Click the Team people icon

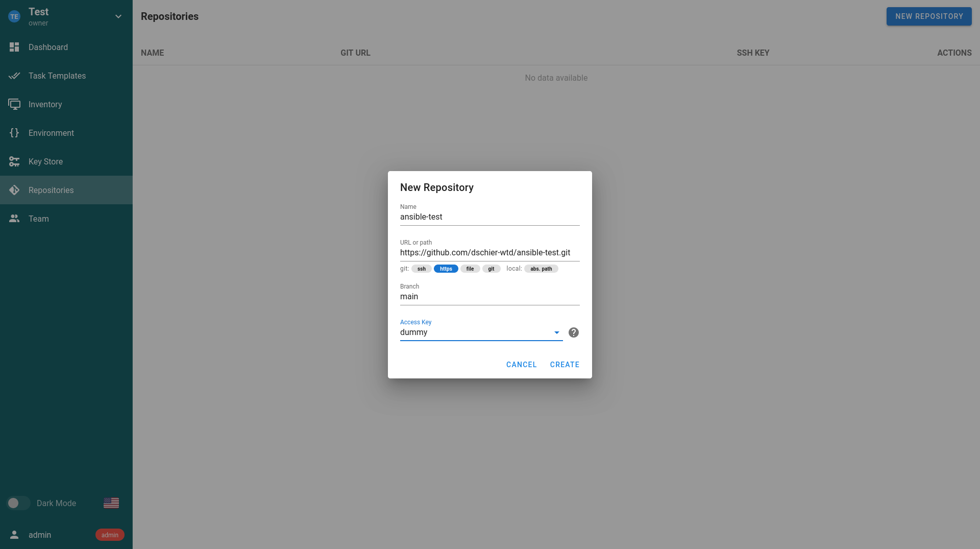(x=14, y=219)
